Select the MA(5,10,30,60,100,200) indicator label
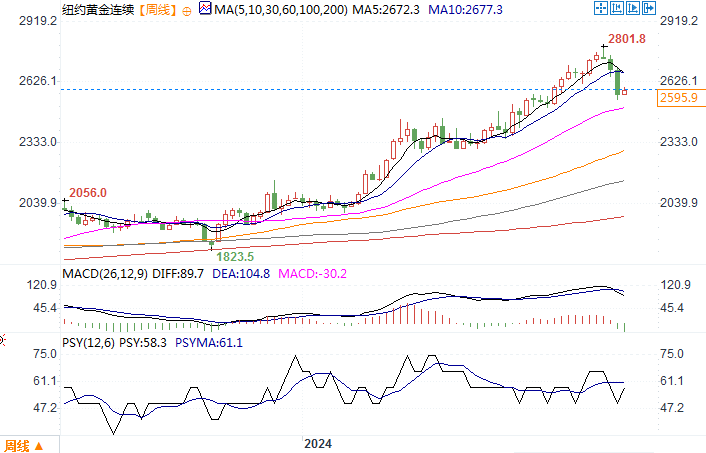 pyautogui.click(x=281, y=9)
